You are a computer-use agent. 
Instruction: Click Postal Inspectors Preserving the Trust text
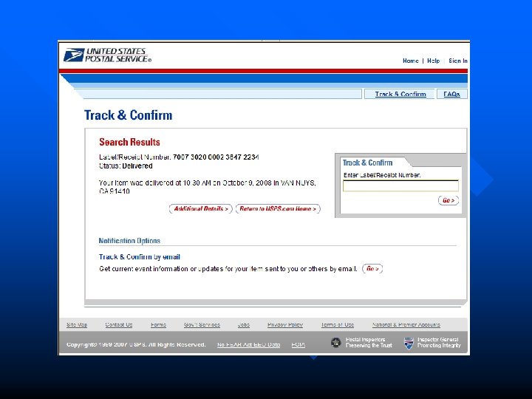[369, 342]
